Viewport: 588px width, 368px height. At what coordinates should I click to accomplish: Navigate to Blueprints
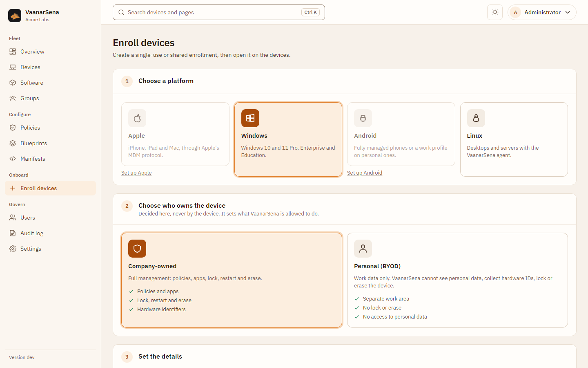pos(50,143)
